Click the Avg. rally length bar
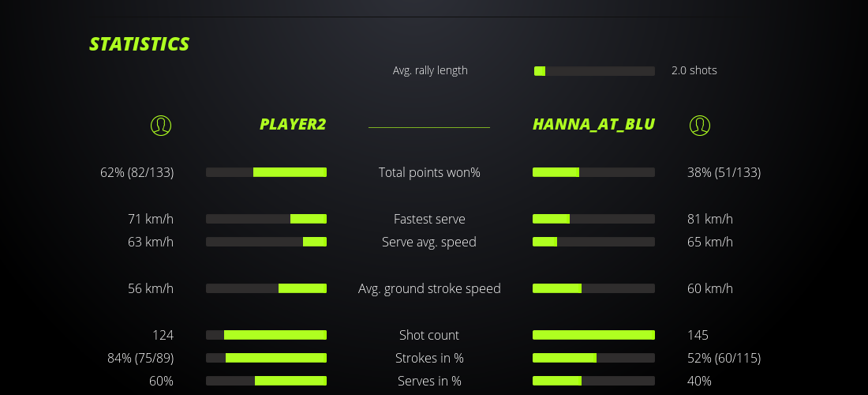 (x=594, y=71)
